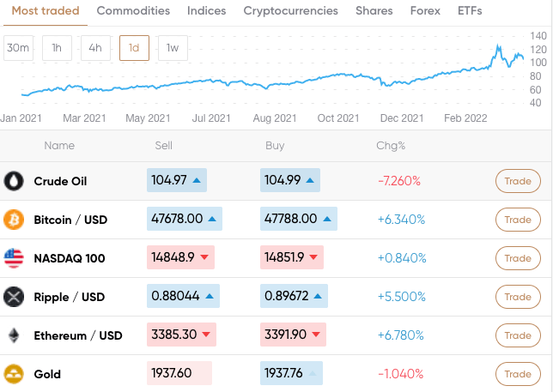Click Ethereum sell price 3385.30
553x392 pixels.
click(181, 335)
